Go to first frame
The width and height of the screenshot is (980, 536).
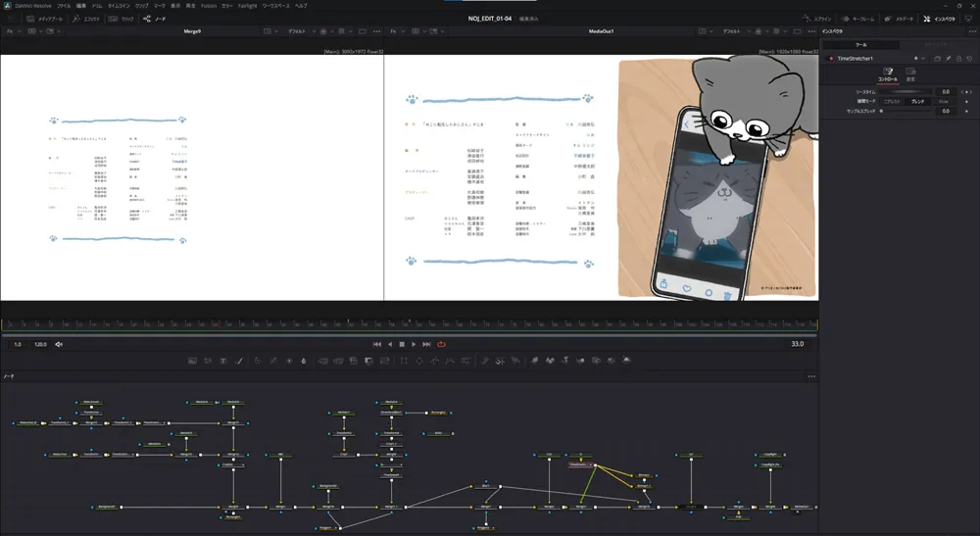pos(377,344)
